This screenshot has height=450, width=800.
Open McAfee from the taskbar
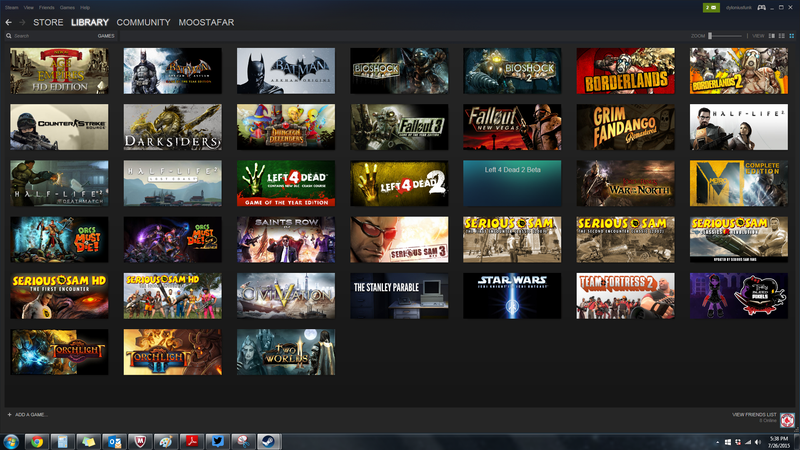click(140, 442)
